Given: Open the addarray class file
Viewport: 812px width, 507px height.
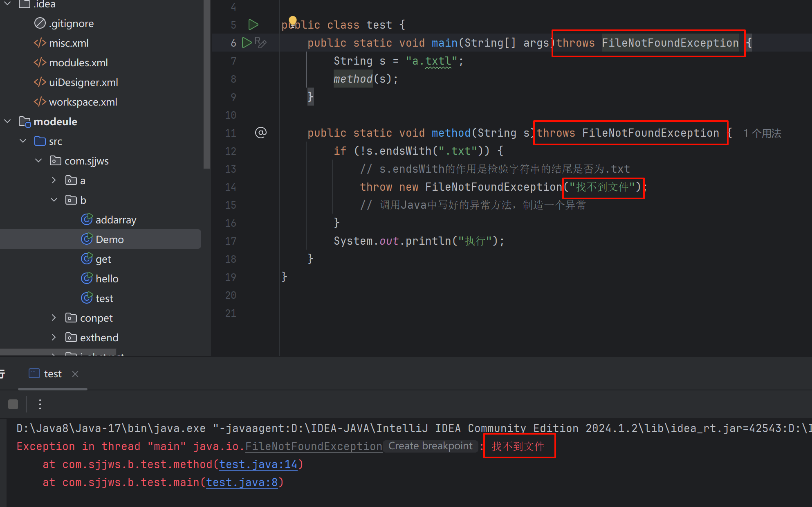Looking at the screenshot, I should pyautogui.click(x=115, y=220).
